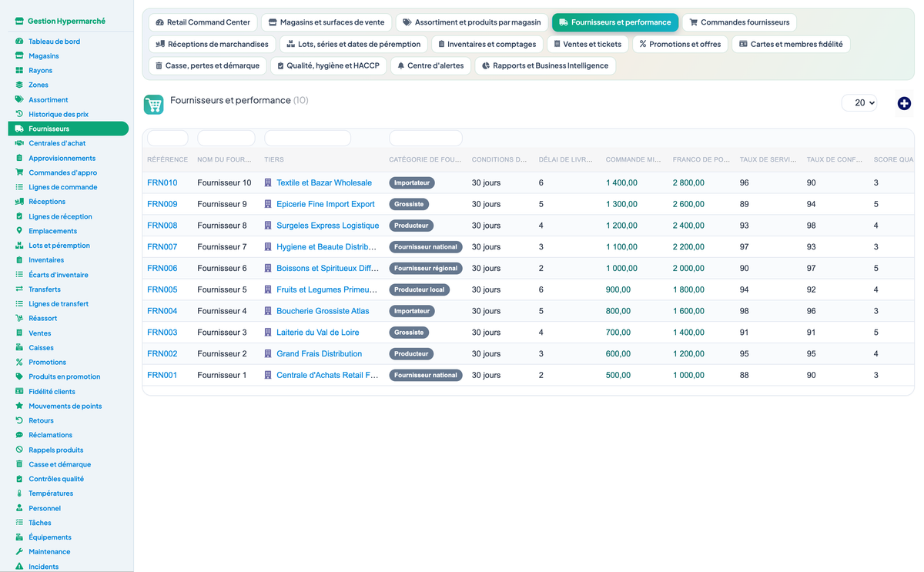Click the Personnel user icon
Viewport: 924px width, 572px height.
click(19, 508)
